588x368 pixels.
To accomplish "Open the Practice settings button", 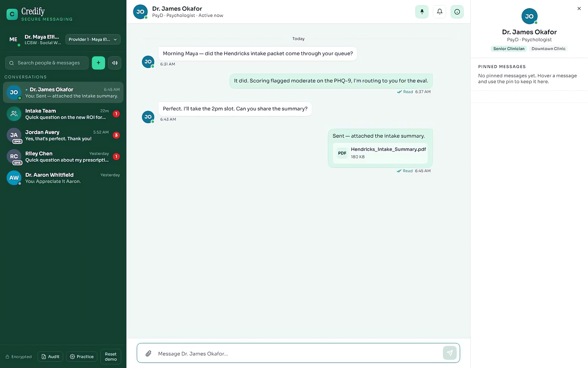I will click(82, 357).
